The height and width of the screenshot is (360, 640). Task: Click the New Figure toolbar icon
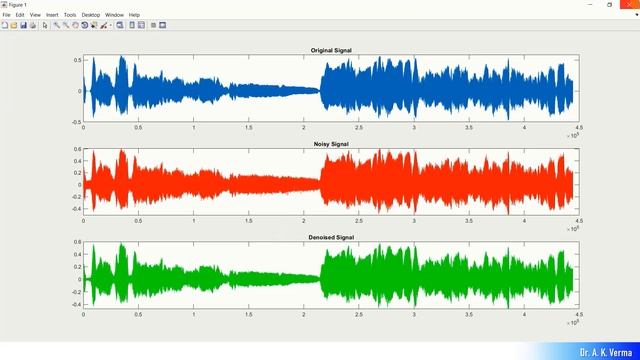(x=4, y=25)
